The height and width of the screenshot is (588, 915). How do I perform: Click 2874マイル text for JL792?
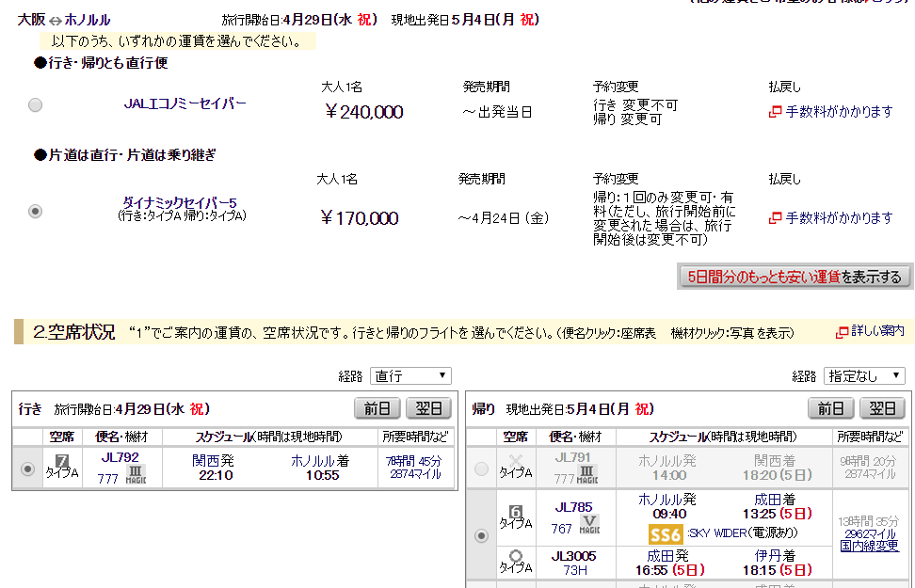(x=415, y=474)
